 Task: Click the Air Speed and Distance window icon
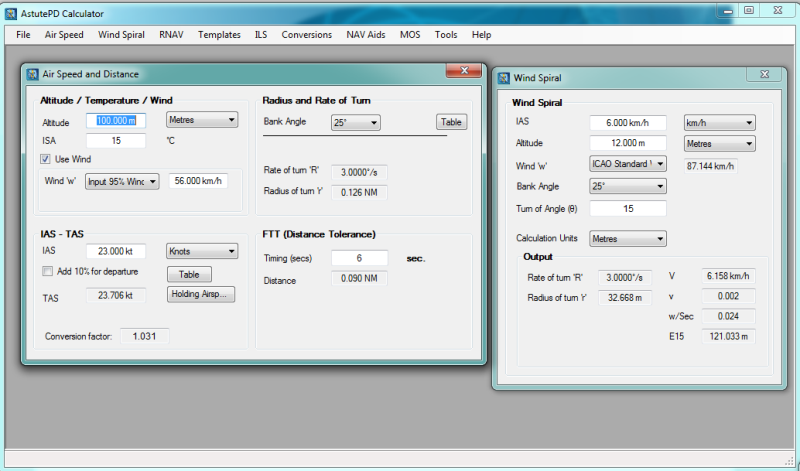[x=33, y=75]
